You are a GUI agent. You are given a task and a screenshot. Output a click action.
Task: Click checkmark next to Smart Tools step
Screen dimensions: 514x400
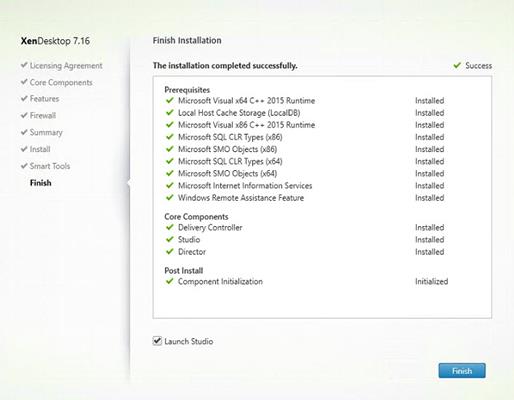[24, 165]
